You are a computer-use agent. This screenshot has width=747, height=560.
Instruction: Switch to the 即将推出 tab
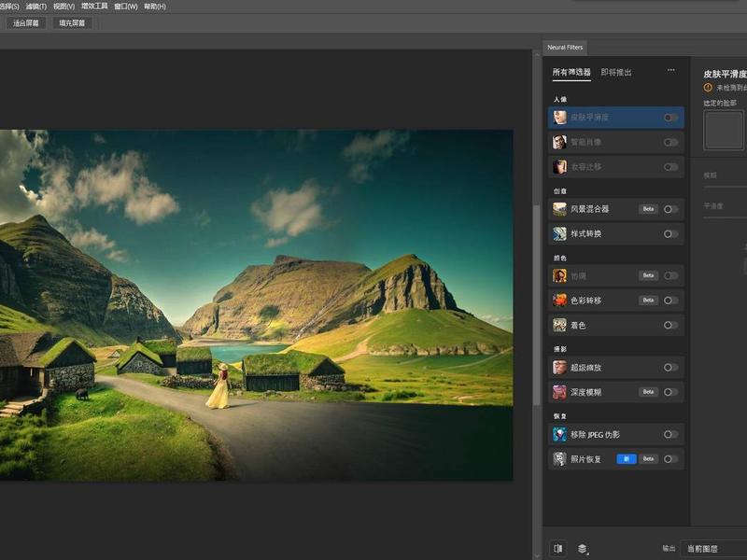click(x=616, y=73)
